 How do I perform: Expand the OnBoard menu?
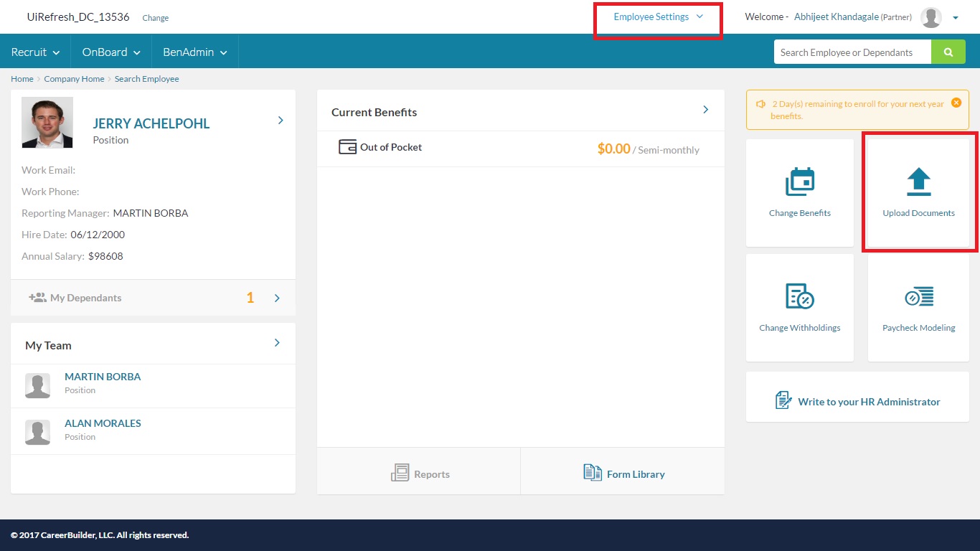pos(111,52)
